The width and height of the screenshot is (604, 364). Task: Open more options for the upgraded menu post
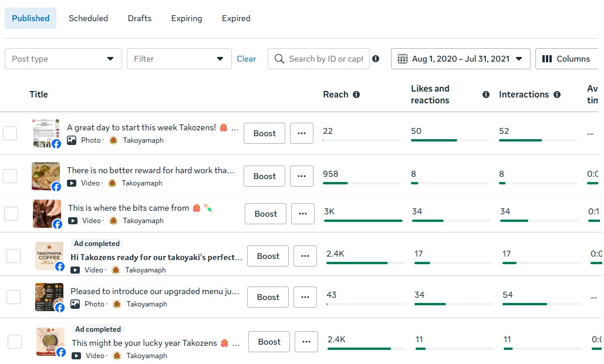click(x=305, y=297)
